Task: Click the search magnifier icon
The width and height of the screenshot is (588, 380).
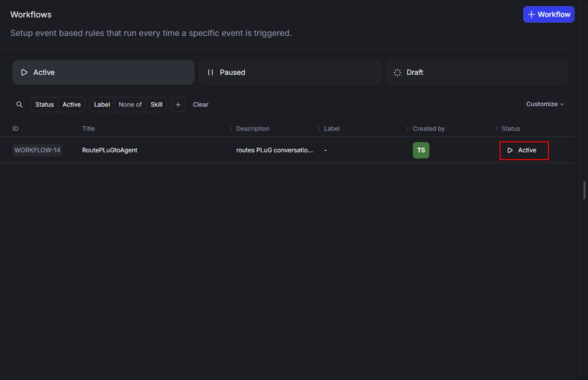Action: (19, 105)
